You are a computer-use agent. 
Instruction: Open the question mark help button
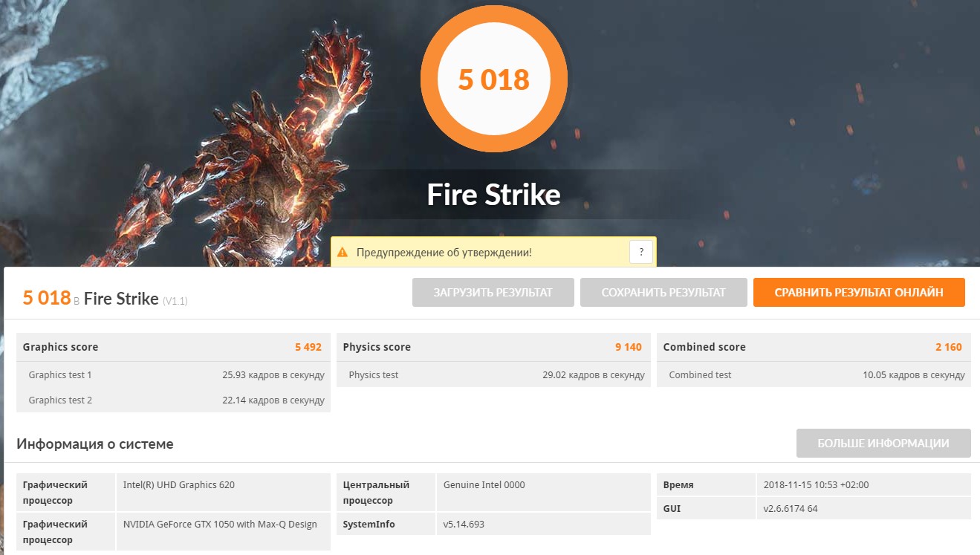tap(640, 252)
